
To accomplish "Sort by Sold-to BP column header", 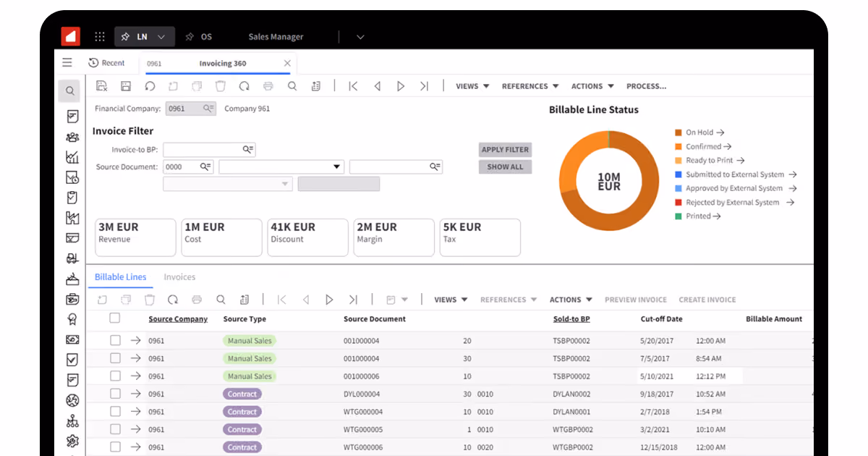I will coord(571,319).
